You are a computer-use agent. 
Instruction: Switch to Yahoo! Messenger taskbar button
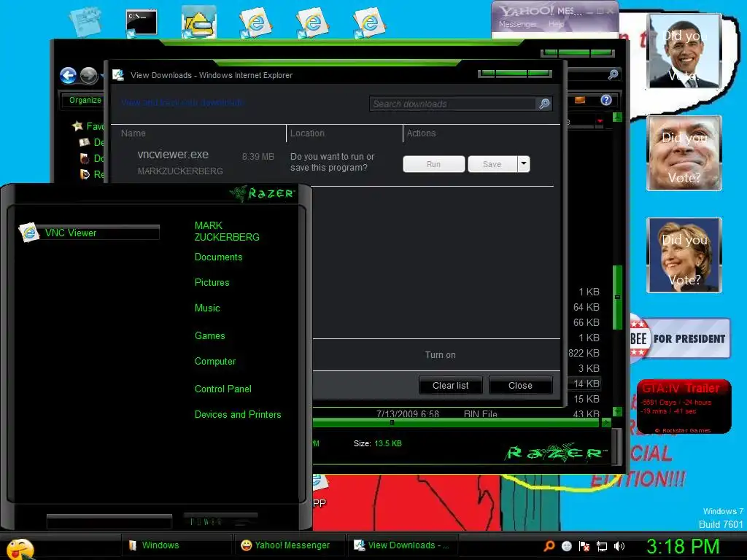pyautogui.click(x=289, y=545)
